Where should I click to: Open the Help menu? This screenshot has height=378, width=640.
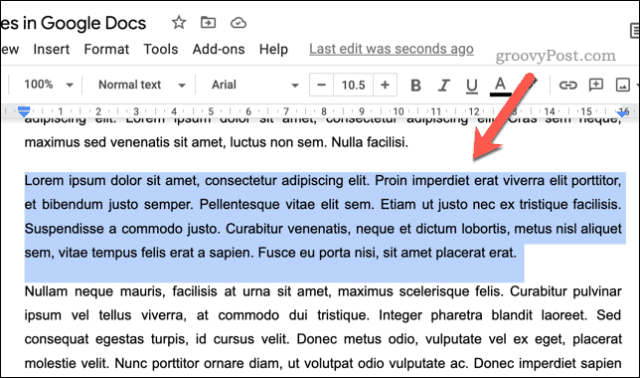click(273, 49)
